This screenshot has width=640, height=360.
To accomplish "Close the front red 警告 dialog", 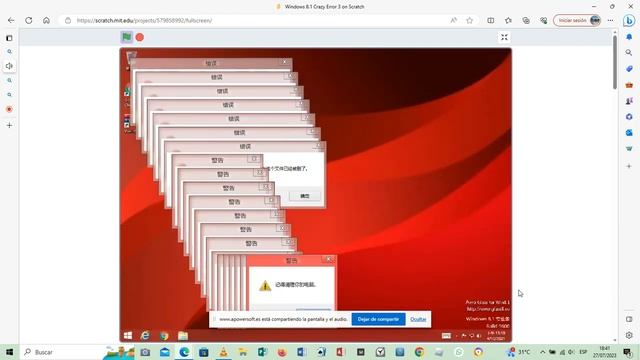I will coord(329,259).
